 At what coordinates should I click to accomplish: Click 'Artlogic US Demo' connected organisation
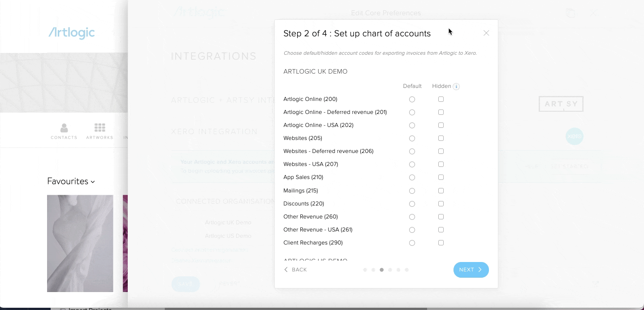(x=228, y=236)
